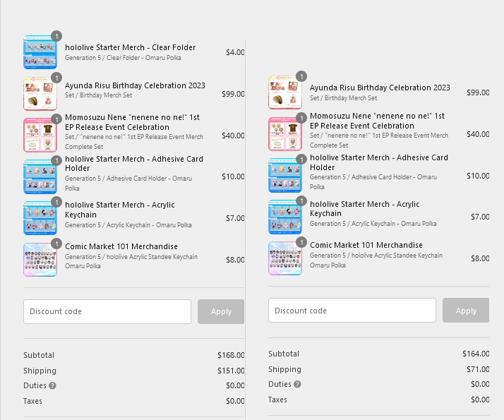
Task: Open Adhesive Card Holder thumbnail in left cart
Action: pyautogui.click(x=40, y=176)
